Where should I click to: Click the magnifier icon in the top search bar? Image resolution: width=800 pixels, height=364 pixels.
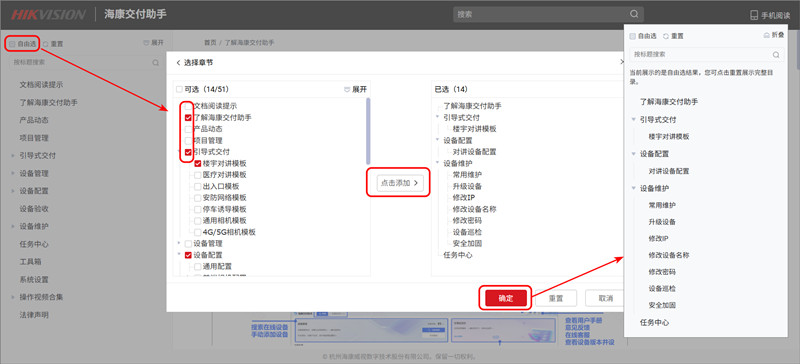(634, 14)
